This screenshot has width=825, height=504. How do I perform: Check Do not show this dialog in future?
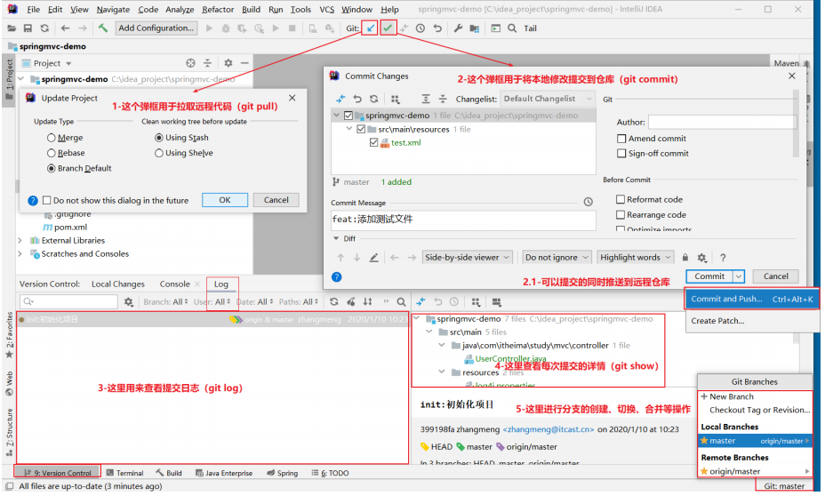coord(47,200)
